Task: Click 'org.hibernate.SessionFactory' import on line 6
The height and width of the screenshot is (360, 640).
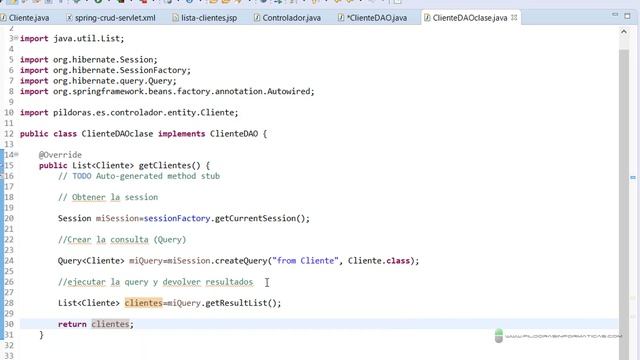Action: click(120, 70)
